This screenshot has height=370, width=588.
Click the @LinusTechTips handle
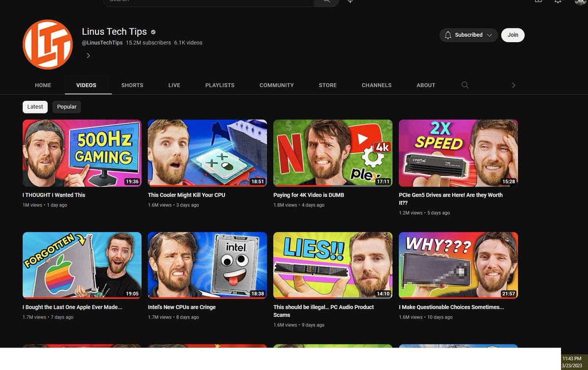click(102, 43)
